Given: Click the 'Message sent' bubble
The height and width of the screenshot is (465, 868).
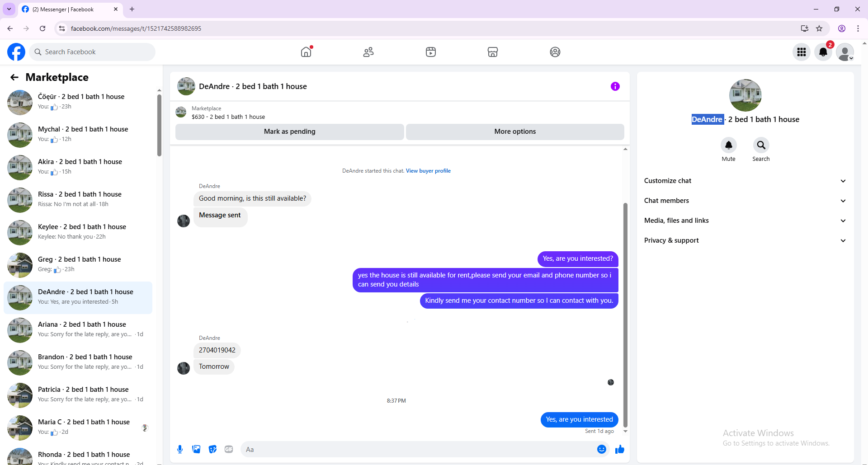Looking at the screenshot, I should pyautogui.click(x=220, y=217).
